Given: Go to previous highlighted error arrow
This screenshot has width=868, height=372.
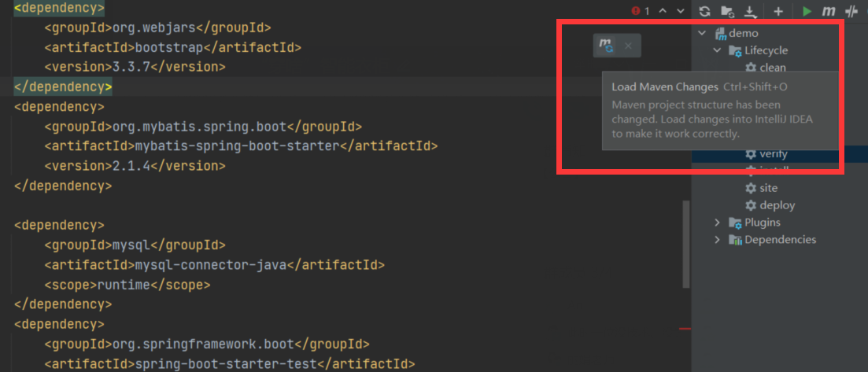Looking at the screenshot, I should 663,11.
